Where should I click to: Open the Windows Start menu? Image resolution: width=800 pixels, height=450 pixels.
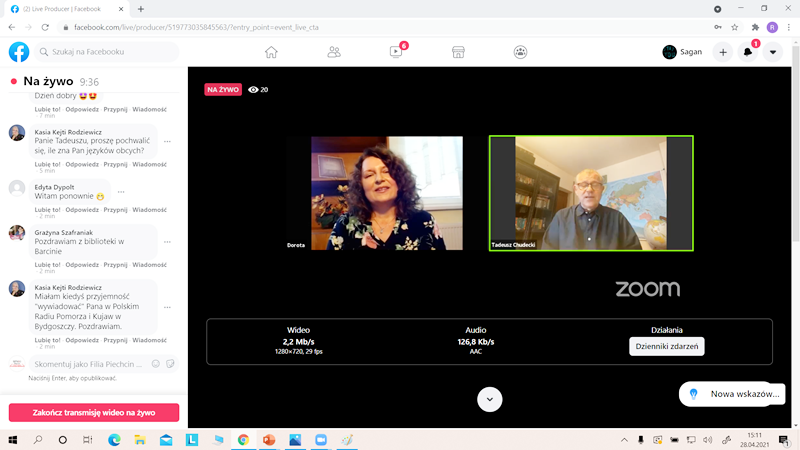pyautogui.click(x=13, y=440)
